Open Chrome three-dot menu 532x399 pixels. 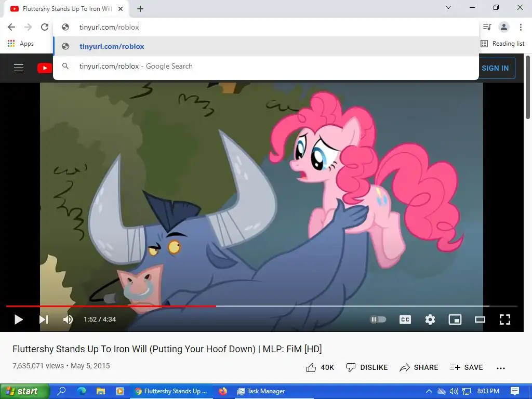pyautogui.click(x=521, y=27)
